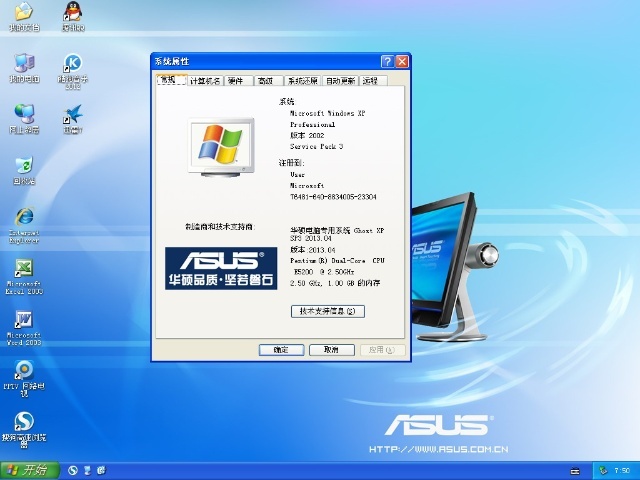
Task: Open the 我的文档 desktop icon
Action: tap(24, 17)
